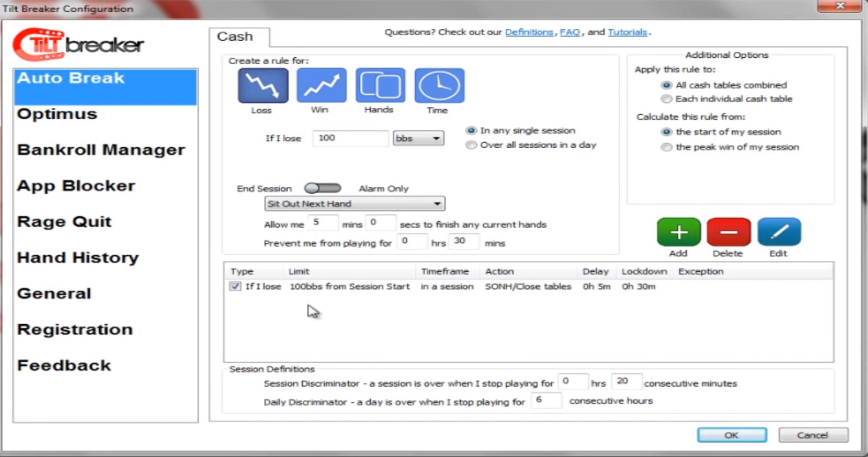Click the OK button
This screenshot has height=457, width=868.
pos(732,435)
